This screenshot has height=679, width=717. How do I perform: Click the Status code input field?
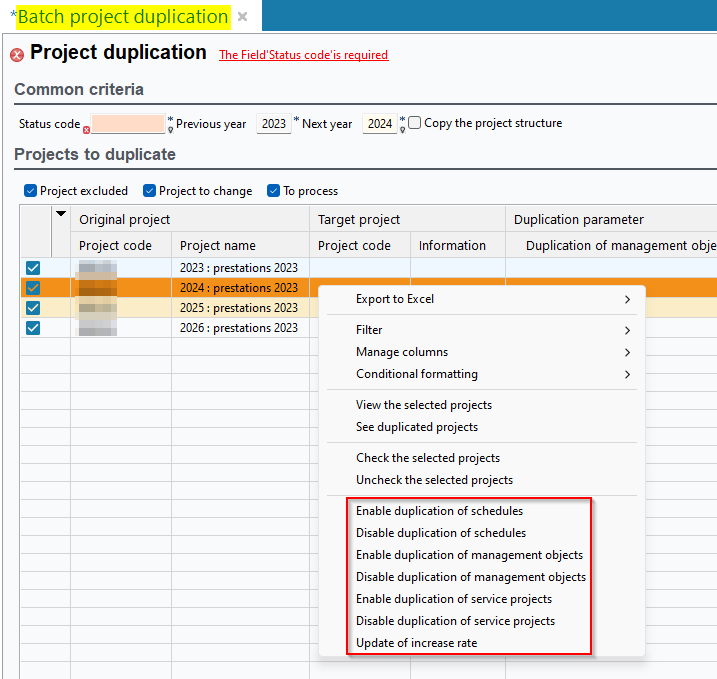128,124
